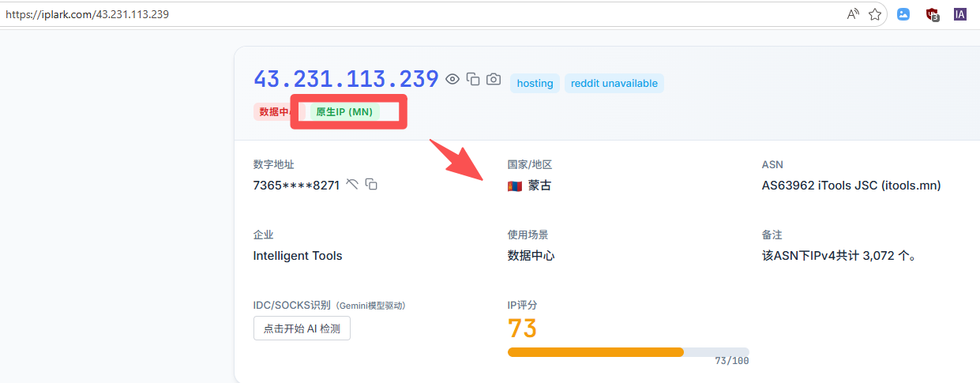Open the uBlock Origin extension icon
980x383 pixels.
pyautogui.click(x=933, y=14)
